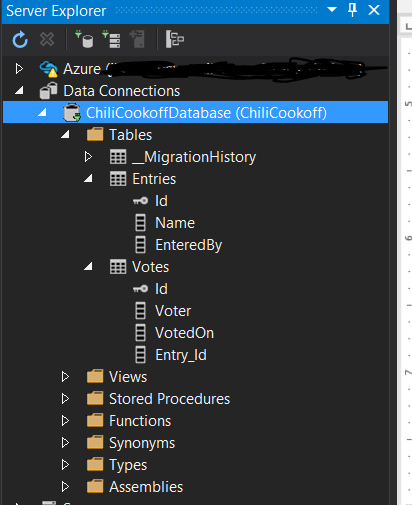Image resolution: width=412 pixels, height=505 pixels.
Task: Collapse the Entries table node
Action: click(x=88, y=179)
